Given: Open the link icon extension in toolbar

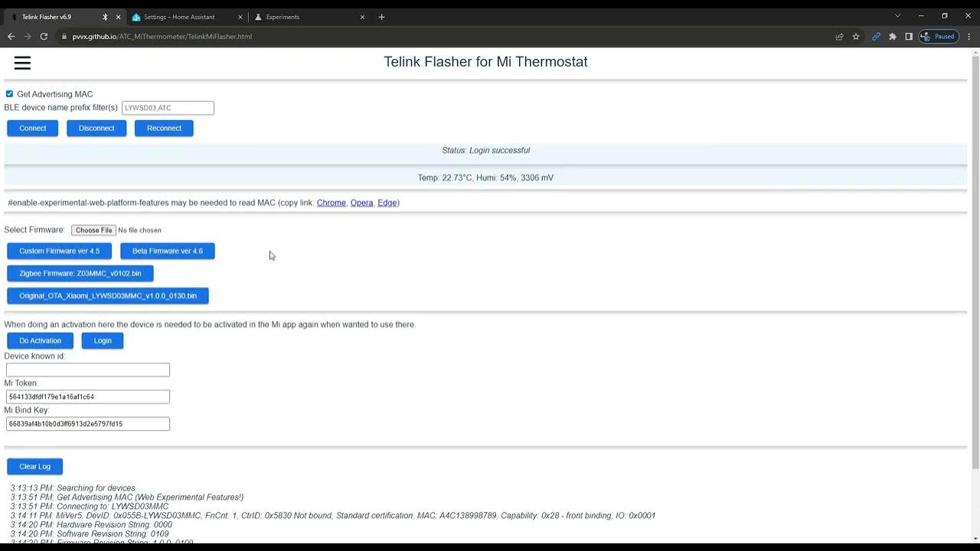Looking at the screenshot, I should (876, 36).
